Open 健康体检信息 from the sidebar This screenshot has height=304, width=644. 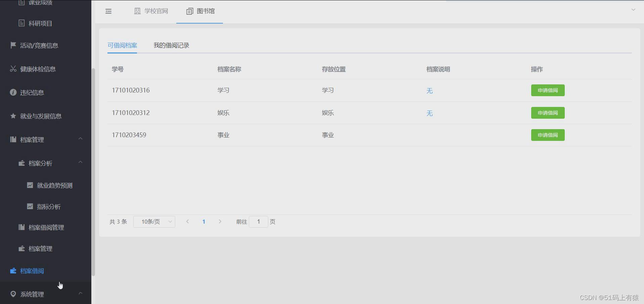[13, 69]
